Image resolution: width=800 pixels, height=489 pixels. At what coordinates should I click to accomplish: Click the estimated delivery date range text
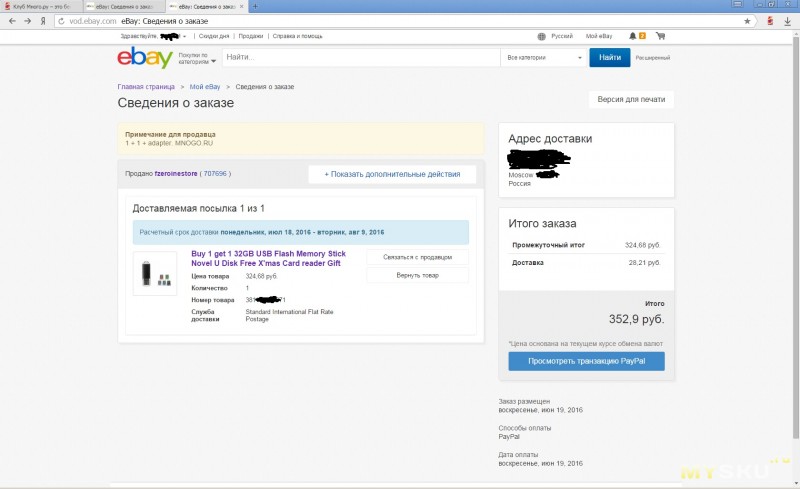(x=302, y=232)
